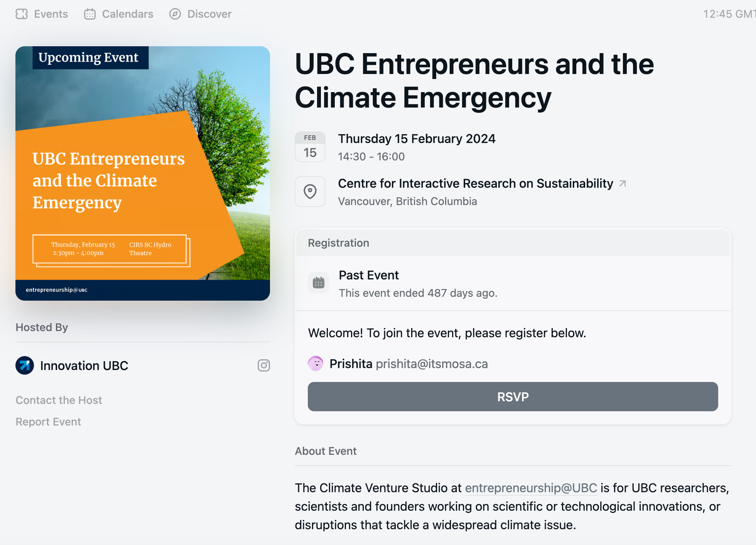Click the location pin icon
This screenshot has width=756, height=545.
coord(310,192)
